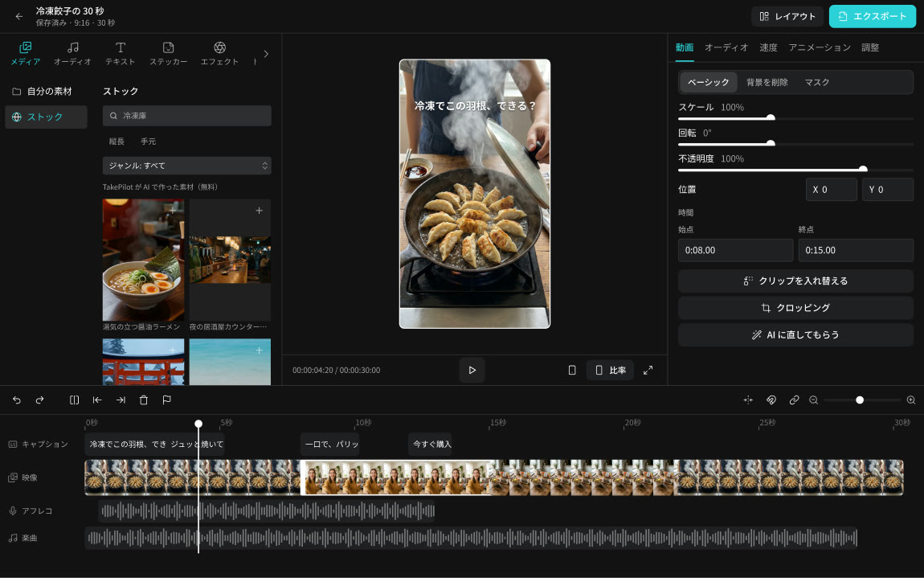Click クリップを入れ替える button
The image size is (924, 578).
tap(795, 281)
